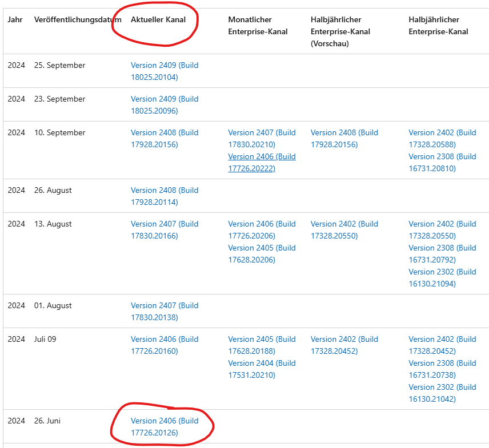Open Vorschau column Version 2402 Build 17328.20452
Image resolution: width=489 pixels, height=448 pixels.
point(344,345)
